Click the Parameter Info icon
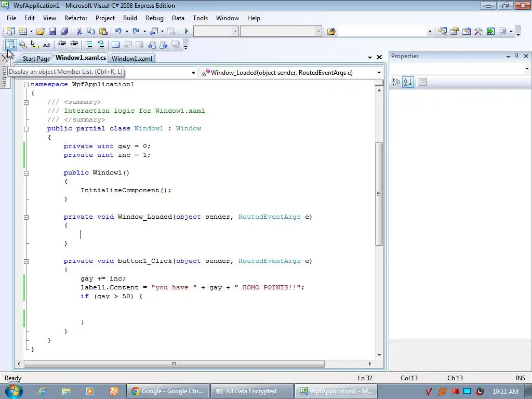The height and width of the screenshot is (399, 532). (23, 45)
